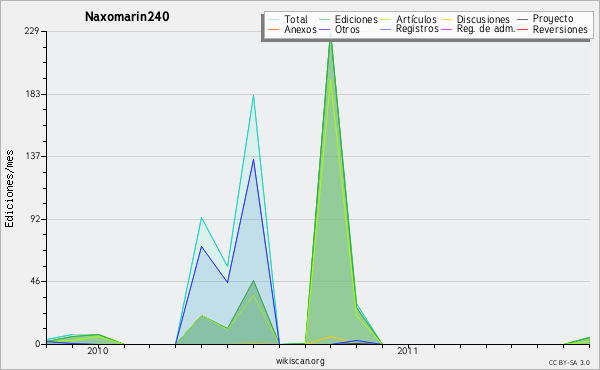This screenshot has height=370, width=600.
Task: Click the 2011 x-axis label
Action: coord(408,350)
